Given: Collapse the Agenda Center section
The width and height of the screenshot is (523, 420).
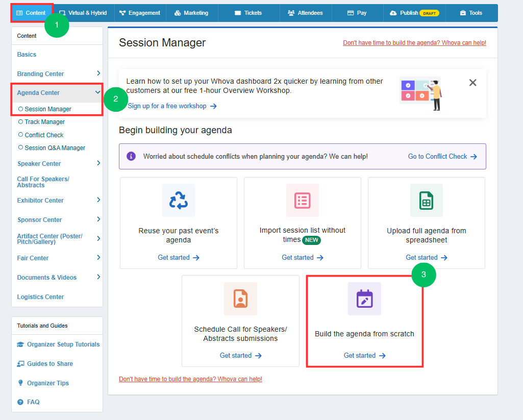Looking at the screenshot, I should tap(97, 92).
